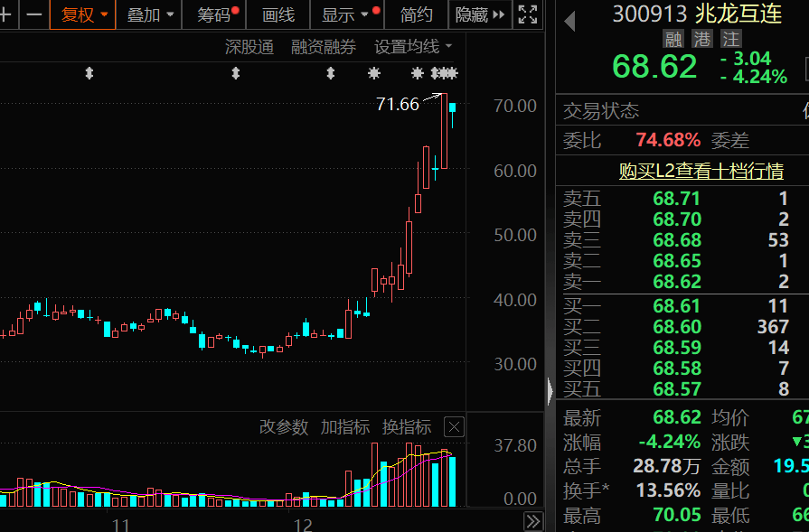Click the 改参数 parameter button
This screenshot has height=532, width=809.
point(284,426)
